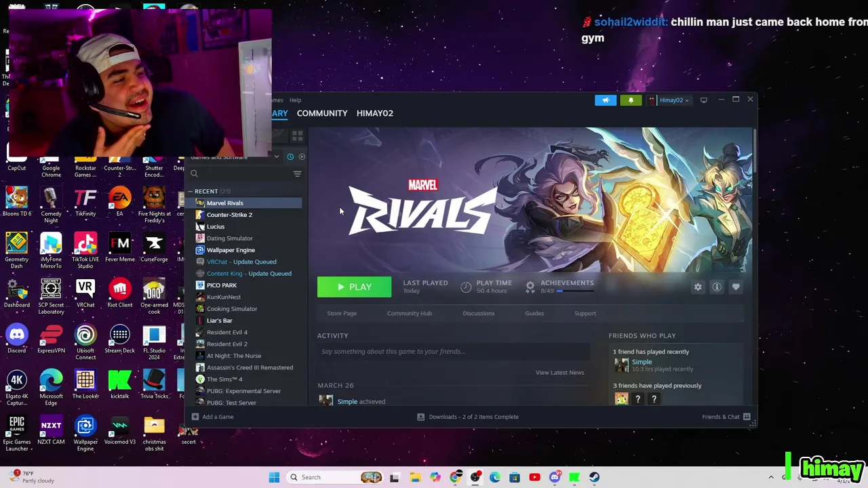Open the Discussions tab
Viewport: 868px width, 488px height.
click(479, 313)
